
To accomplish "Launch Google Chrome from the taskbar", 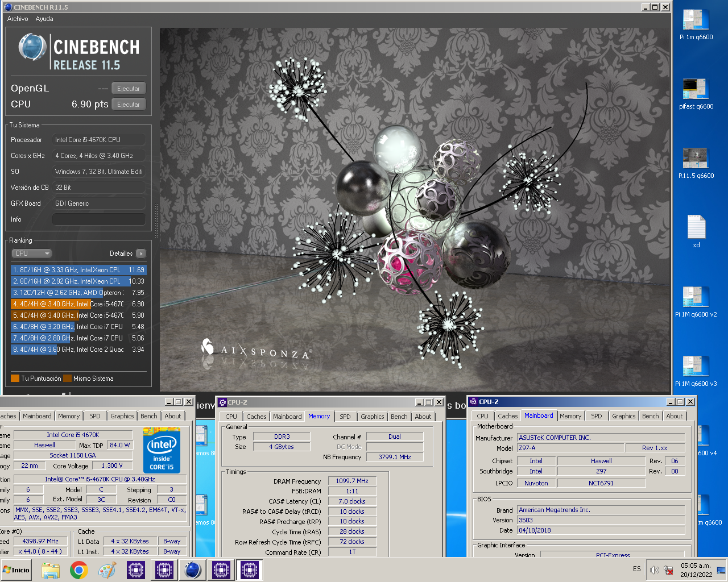I will pyautogui.click(x=79, y=570).
